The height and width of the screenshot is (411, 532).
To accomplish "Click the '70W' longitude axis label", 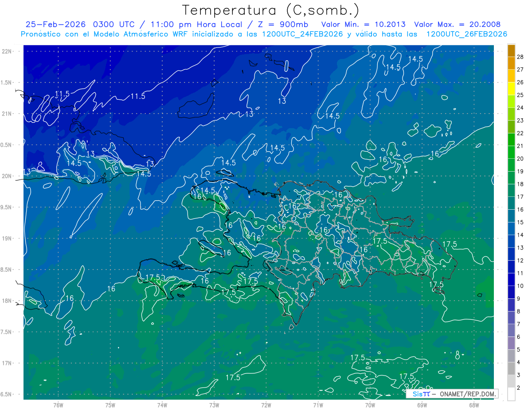I will pyautogui.click(x=370, y=405).
